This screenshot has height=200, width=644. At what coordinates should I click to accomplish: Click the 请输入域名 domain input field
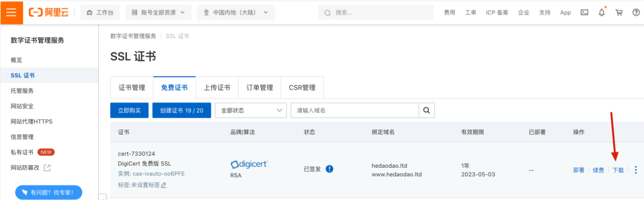(x=355, y=110)
